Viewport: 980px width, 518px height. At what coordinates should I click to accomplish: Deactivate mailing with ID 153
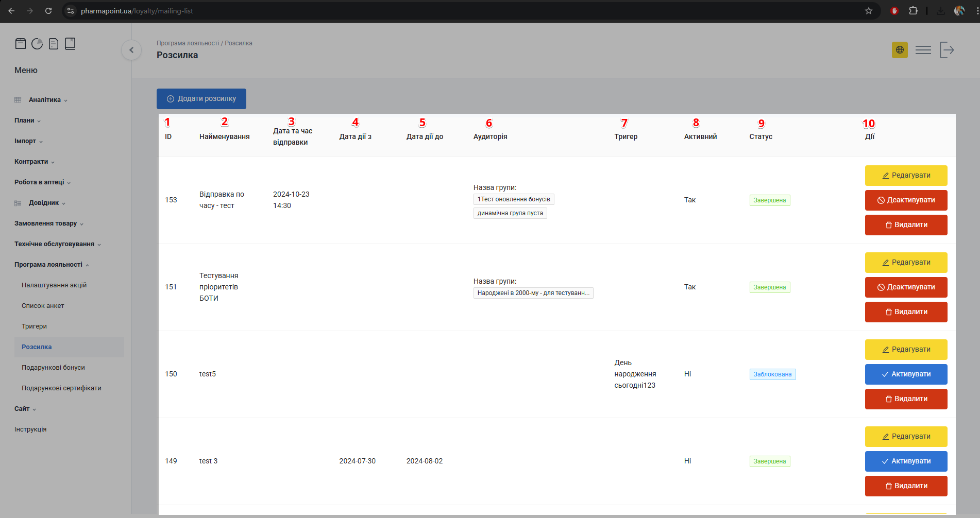pos(906,200)
